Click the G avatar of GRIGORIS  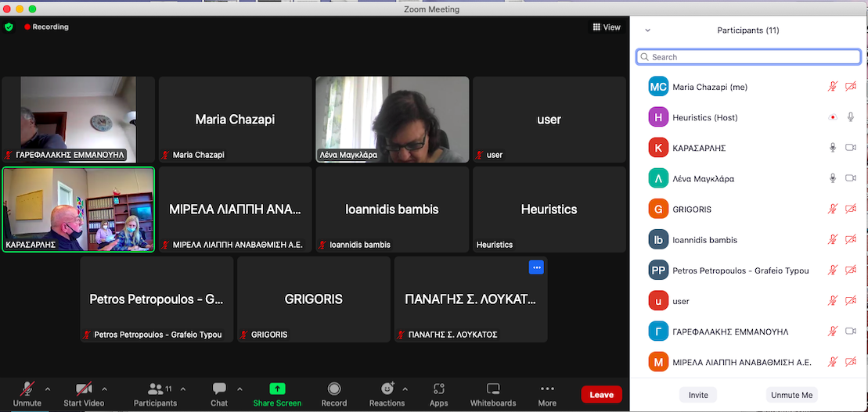click(x=659, y=209)
